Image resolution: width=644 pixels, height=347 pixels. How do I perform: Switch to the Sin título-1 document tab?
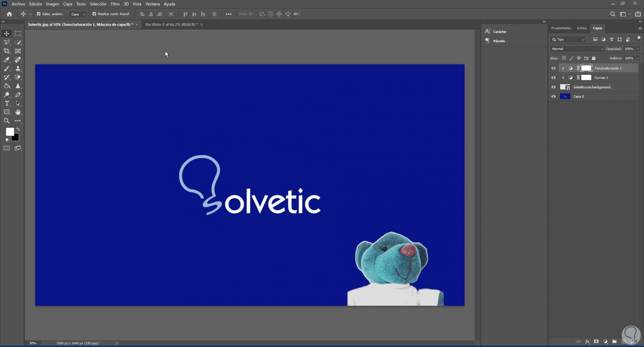tap(171, 25)
